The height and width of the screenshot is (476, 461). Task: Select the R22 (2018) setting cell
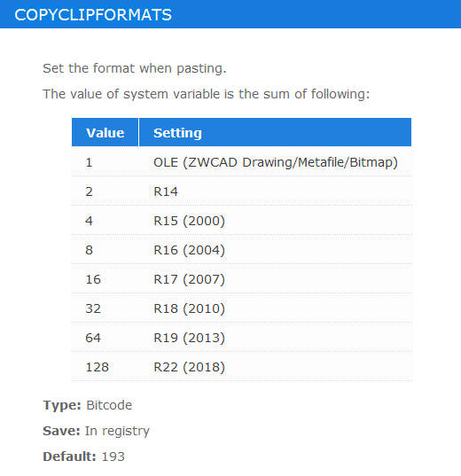[x=275, y=366]
